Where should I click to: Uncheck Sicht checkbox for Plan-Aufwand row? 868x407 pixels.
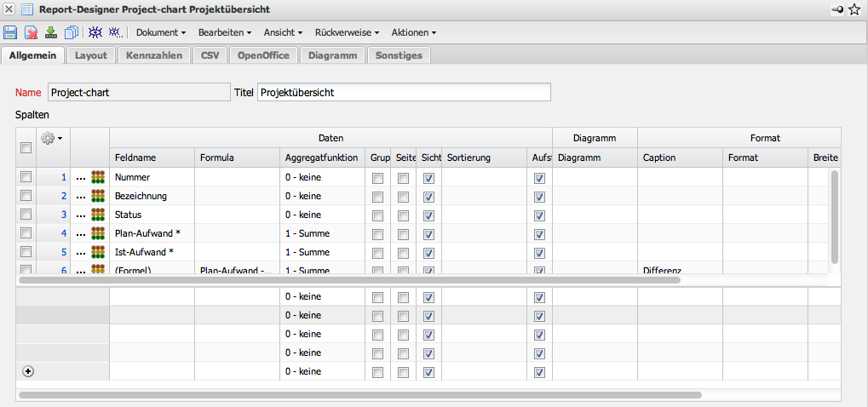(x=428, y=233)
